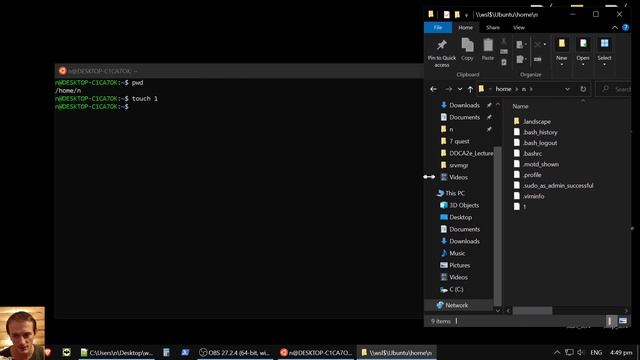
Task: Click the Properties icon in quick access toolbar
Action: 447,15
